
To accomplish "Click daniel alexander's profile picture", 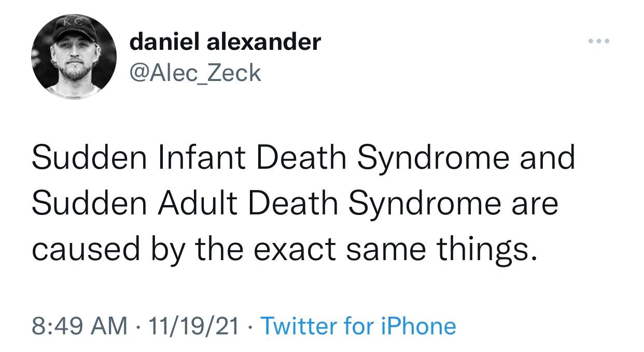I will [x=74, y=57].
